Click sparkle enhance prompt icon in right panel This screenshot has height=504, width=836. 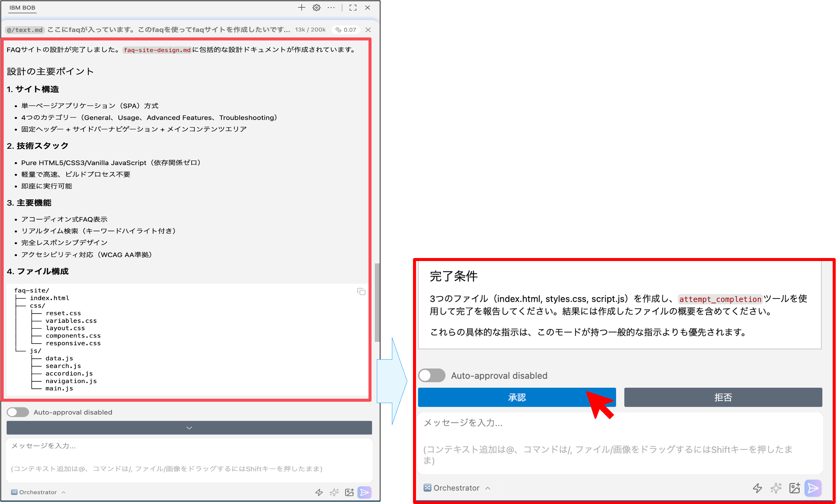click(776, 488)
